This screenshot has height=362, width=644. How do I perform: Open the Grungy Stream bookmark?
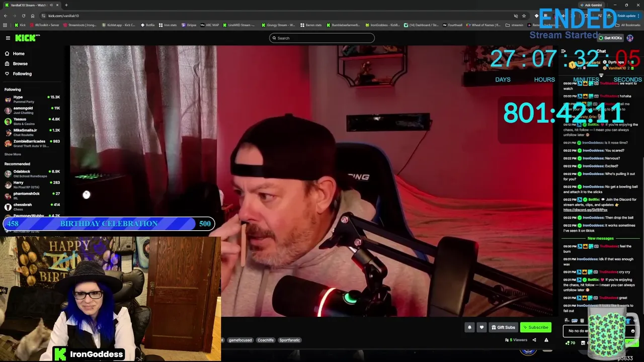[x=279, y=25]
